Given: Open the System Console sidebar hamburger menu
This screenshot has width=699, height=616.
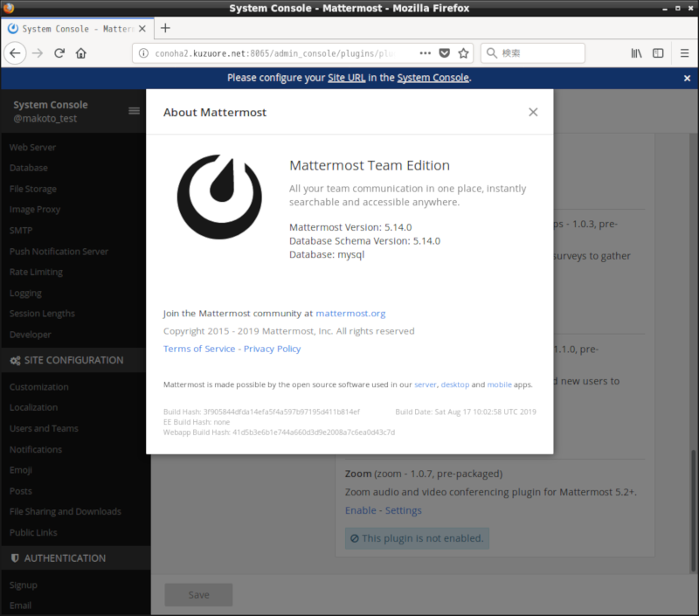Looking at the screenshot, I should (x=135, y=111).
